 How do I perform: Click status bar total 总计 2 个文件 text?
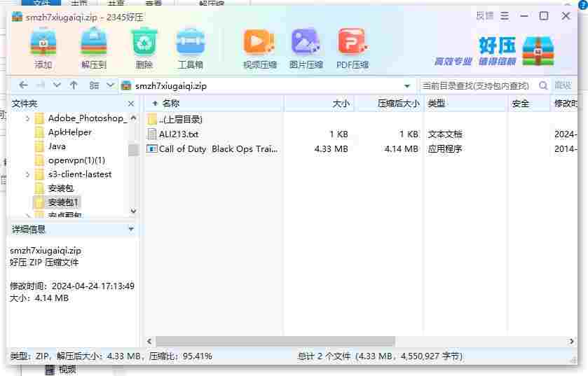pyautogui.click(x=381, y=356)
